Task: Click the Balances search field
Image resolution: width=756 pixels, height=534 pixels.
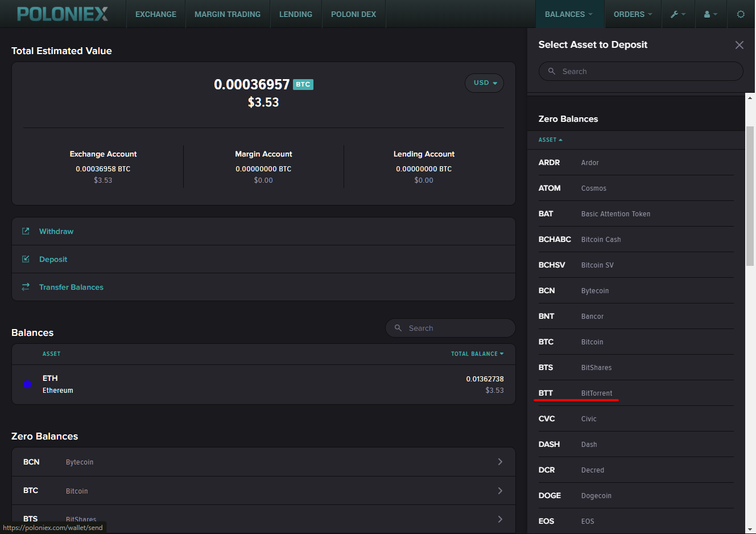Action: [451, 328]
